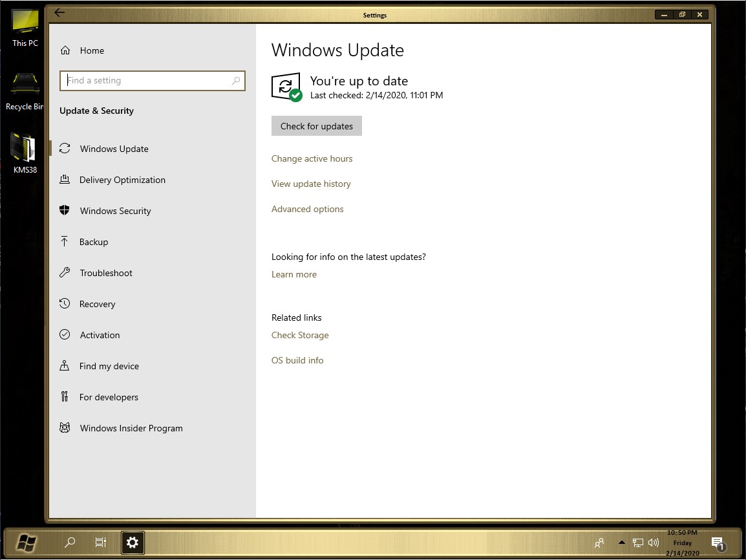Select the Activation page
This screenshot has height=560, width=746.
153,335
